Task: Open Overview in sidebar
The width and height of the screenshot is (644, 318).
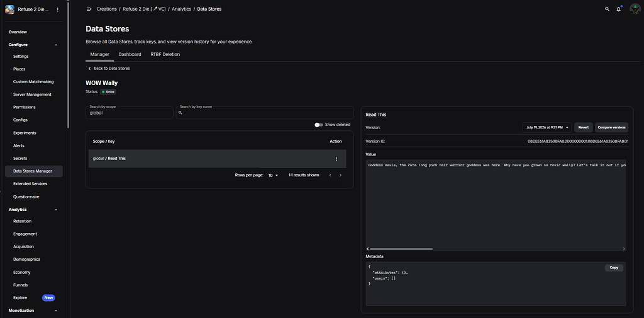Action: click(18, 31)
